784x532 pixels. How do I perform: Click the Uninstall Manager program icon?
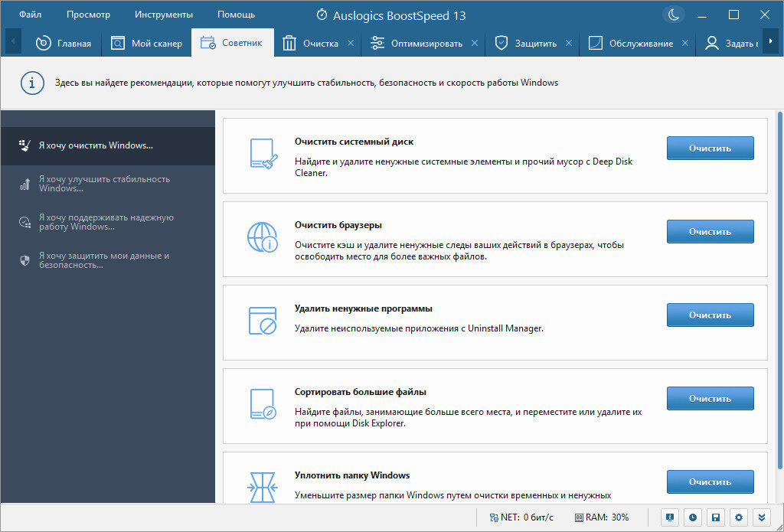263,321
